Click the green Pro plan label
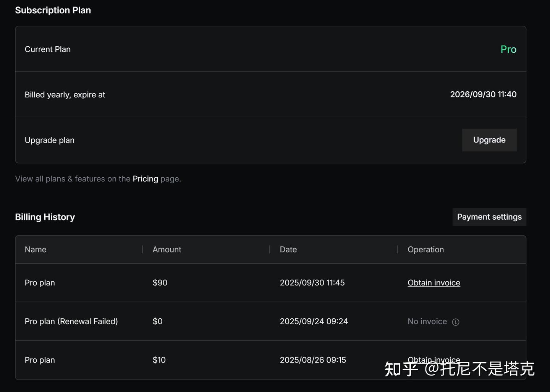 (508, 49)
